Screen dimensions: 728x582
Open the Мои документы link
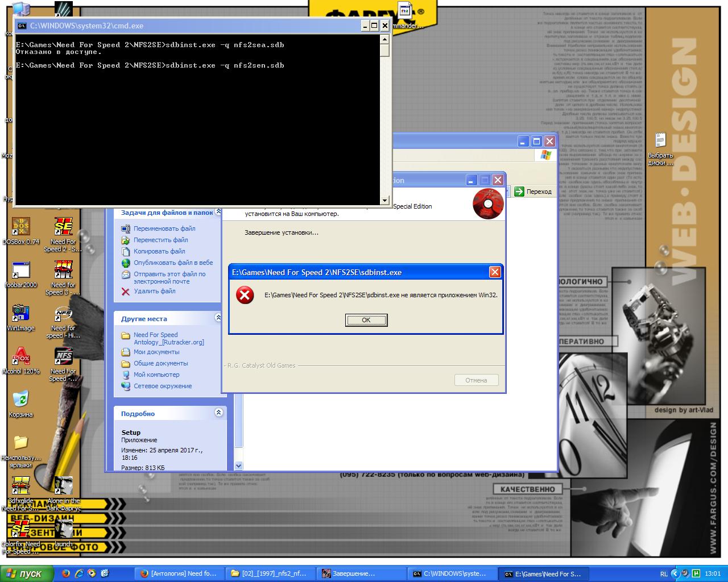coord(156,352)
